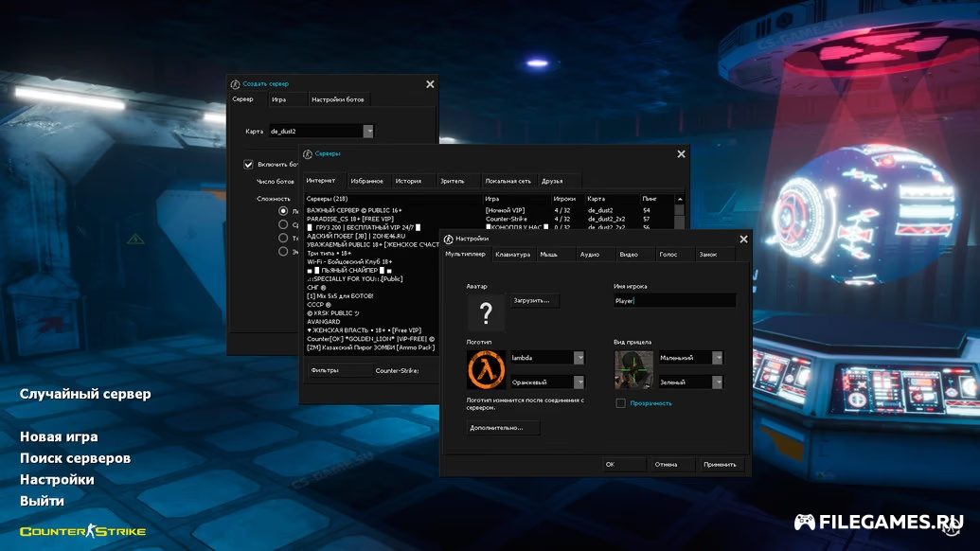The height and width of the screenshot is (551, 980).
Task: Open the Локальная сеть tab
Action: click(x=508, y=181)
